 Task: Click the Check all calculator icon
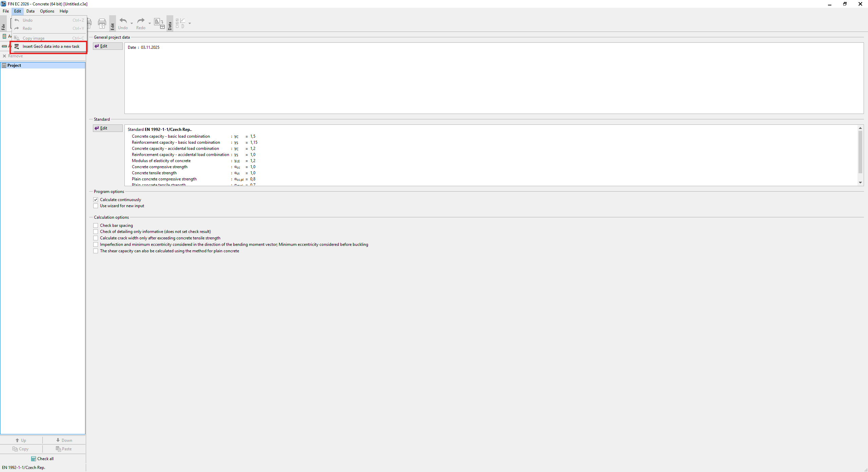34,459
